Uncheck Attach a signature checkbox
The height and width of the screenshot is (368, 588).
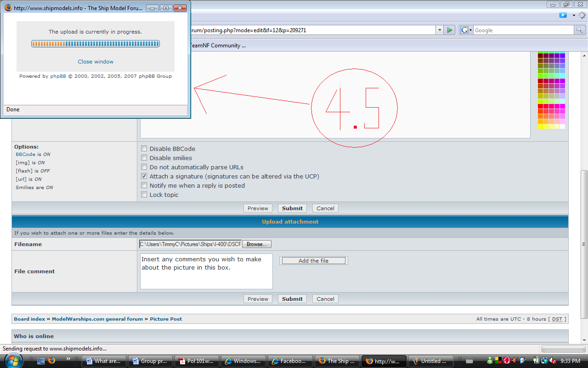click(144, 176)
